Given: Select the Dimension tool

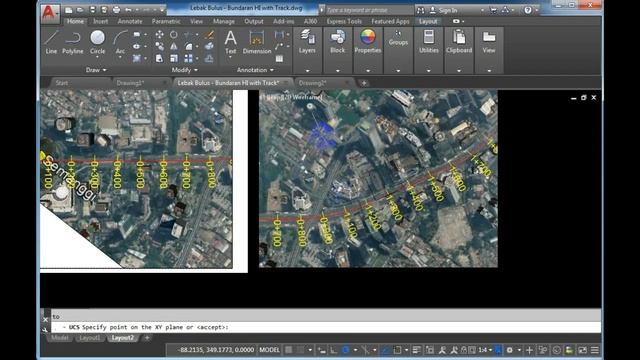Looking at the screenshot, I should tap(257, 42).
